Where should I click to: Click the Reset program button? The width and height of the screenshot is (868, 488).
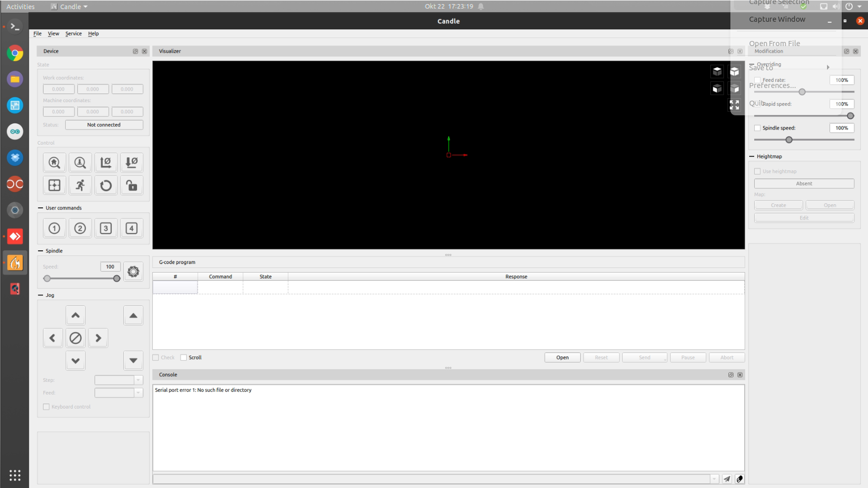pos(601,358)
